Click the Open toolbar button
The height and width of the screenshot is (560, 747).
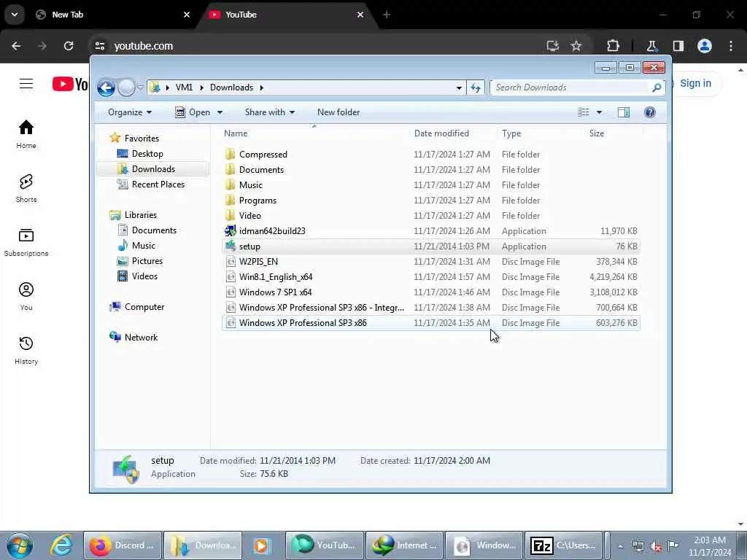point(193,112)
